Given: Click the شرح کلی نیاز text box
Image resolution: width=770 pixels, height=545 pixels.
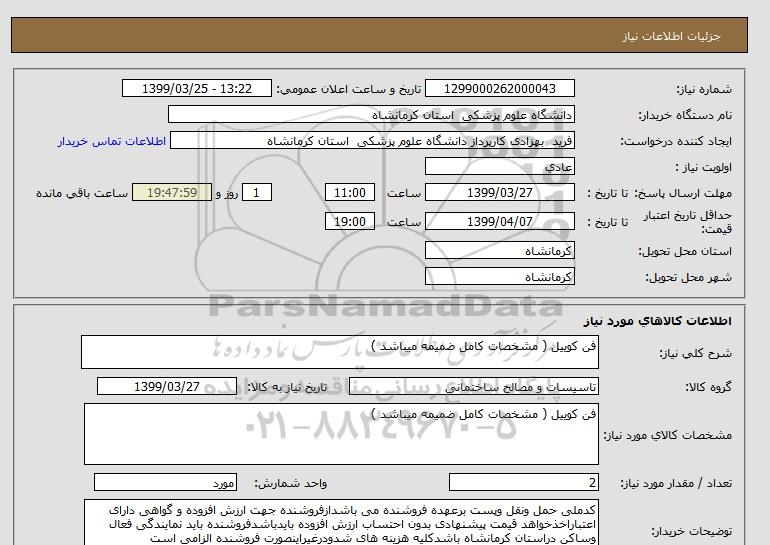Looking at the screenshot, I should click(x=340, y=352).
